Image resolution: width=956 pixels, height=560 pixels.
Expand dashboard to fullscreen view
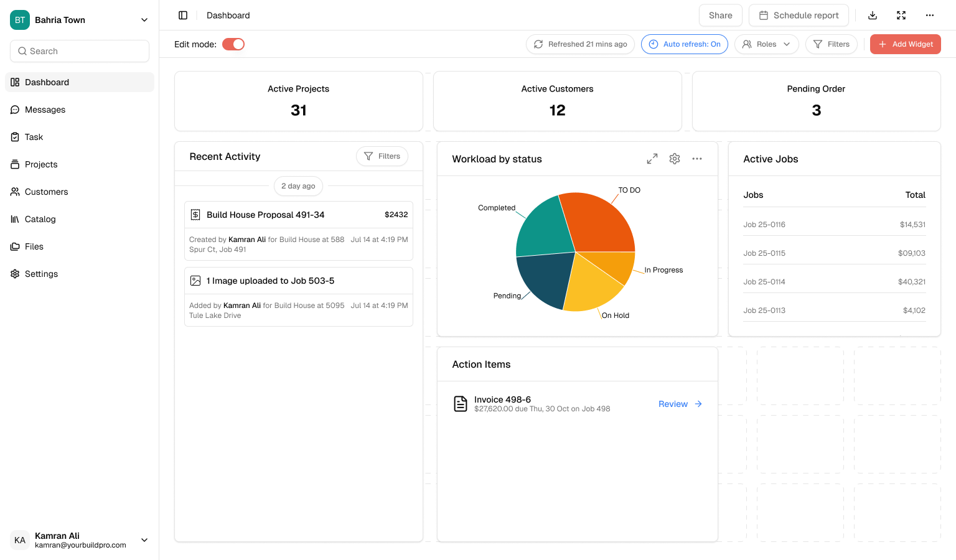coord(901,15)
